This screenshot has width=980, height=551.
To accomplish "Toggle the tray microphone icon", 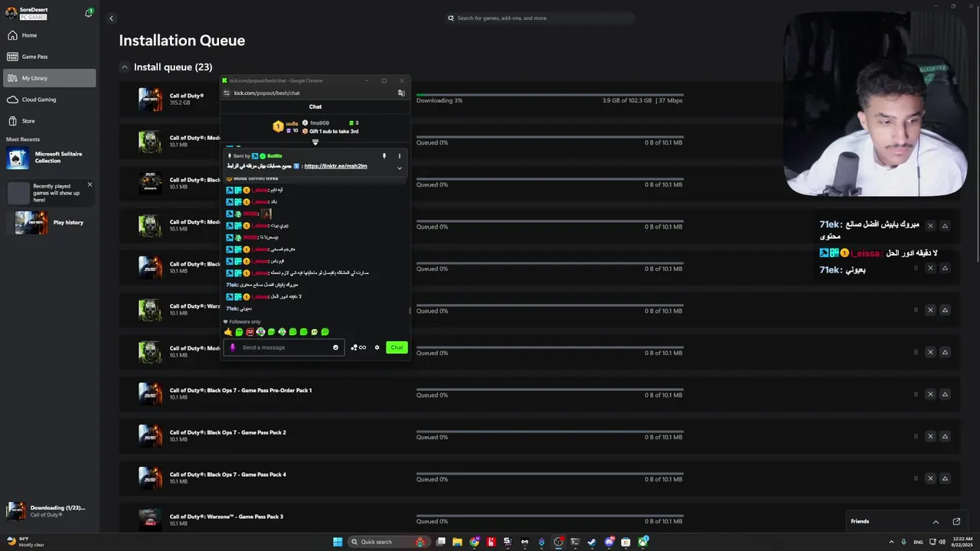I will (x=903, y=542).
